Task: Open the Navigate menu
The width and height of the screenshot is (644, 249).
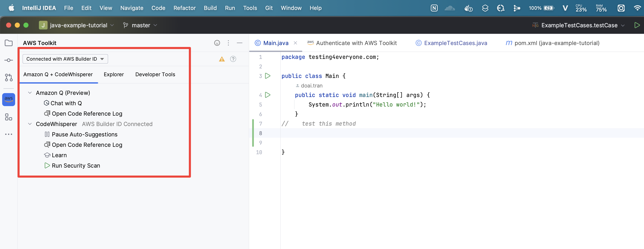Action: (x=132, y=8)
